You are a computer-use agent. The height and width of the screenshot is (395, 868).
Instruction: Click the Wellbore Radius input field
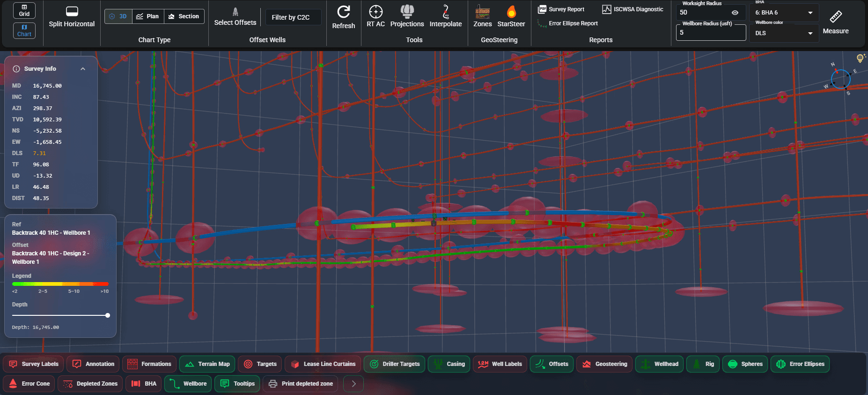[x=711, y=32]
